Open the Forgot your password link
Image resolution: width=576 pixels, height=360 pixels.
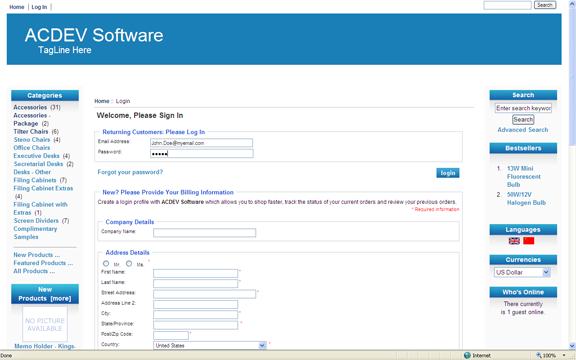[130, 172]
